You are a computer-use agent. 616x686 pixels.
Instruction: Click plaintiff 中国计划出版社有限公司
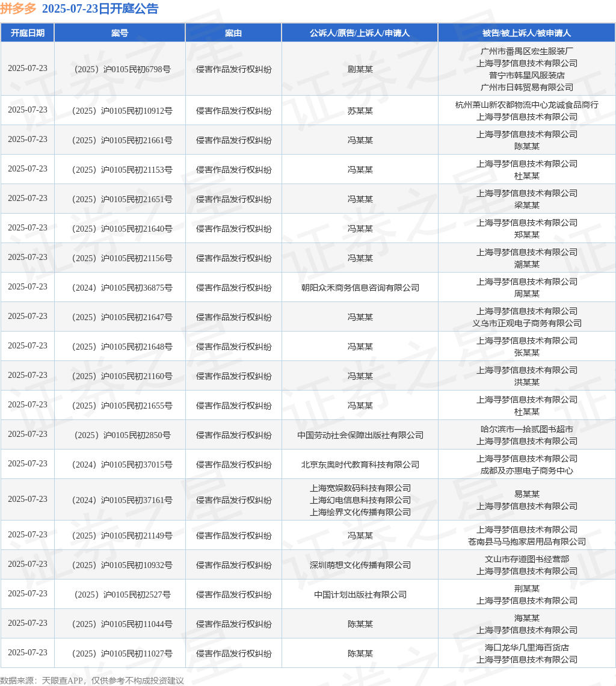(x=360, y=595)
